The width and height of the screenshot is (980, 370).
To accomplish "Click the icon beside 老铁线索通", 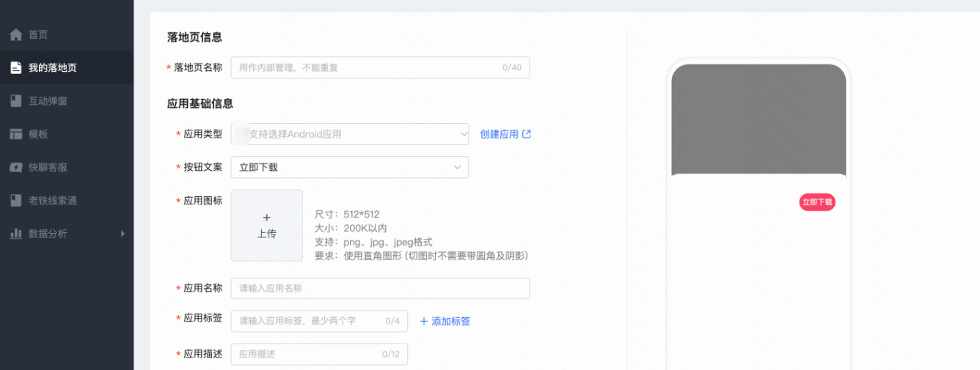I will pyautogui.click(x=16, y=200).
